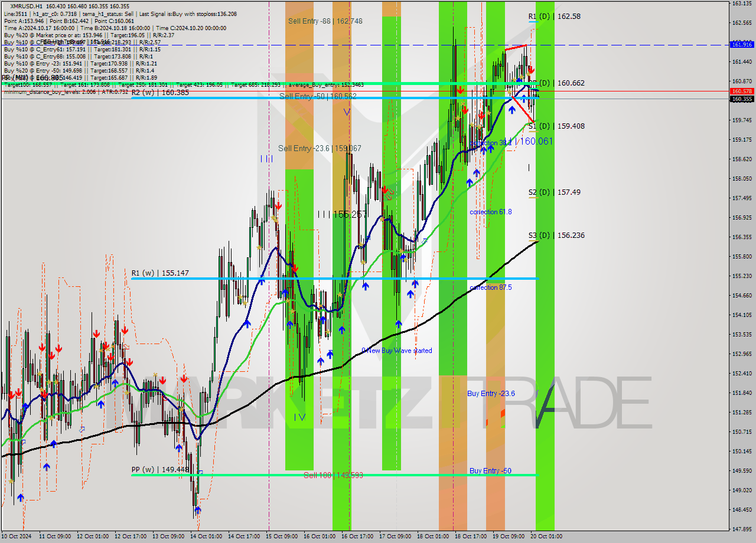Select the Buy Entry -50 label

(490, 471)
